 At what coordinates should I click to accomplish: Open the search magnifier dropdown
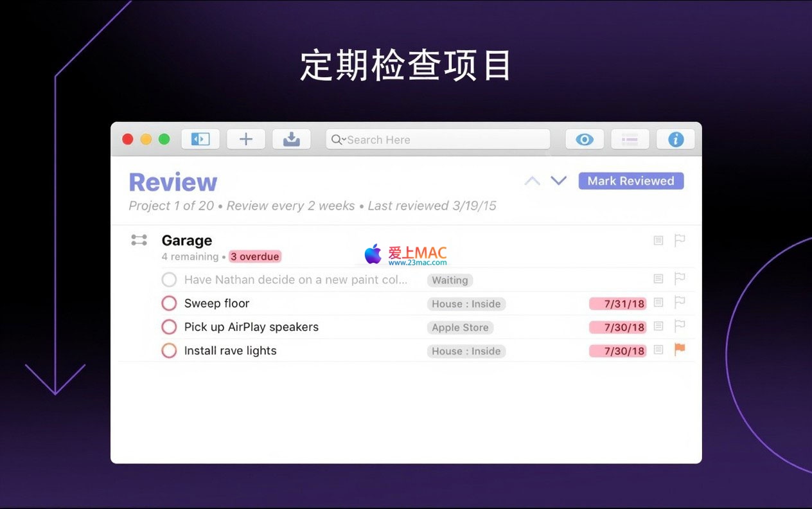338,139
